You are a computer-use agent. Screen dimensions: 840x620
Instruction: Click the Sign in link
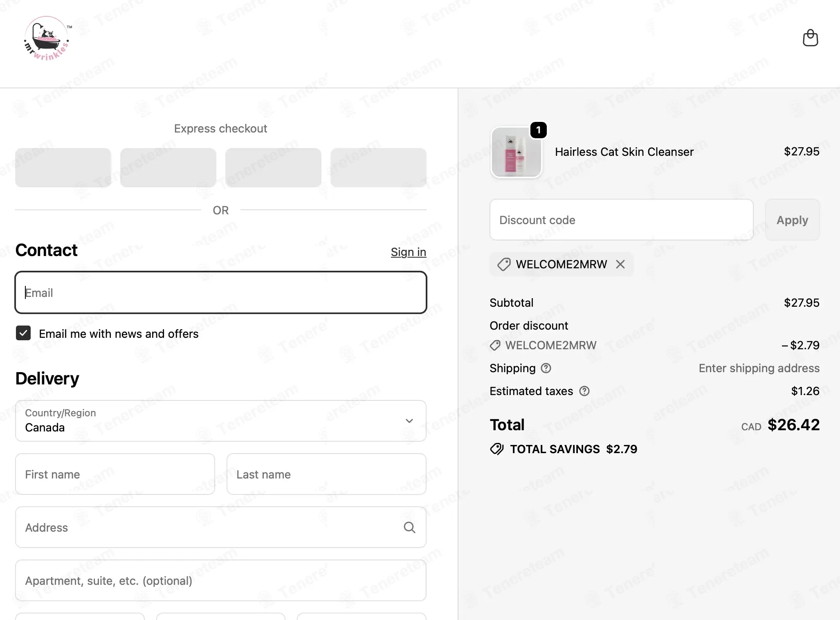(x=408, y=252)
